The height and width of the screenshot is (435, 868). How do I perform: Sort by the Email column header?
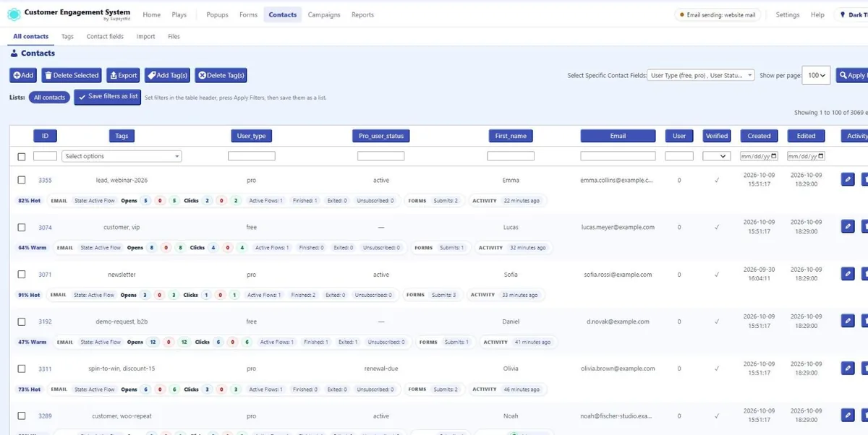(618, 136)
